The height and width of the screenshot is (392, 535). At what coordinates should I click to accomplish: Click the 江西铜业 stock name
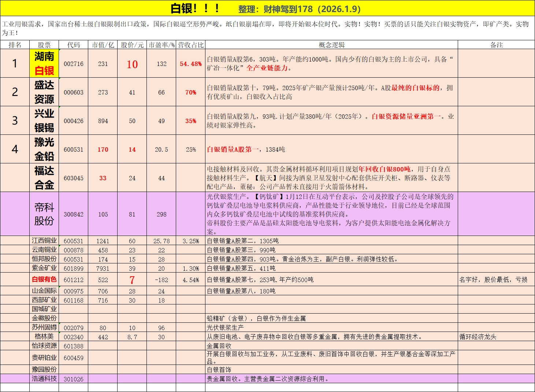pyautogui.click(x=44, y=240)
